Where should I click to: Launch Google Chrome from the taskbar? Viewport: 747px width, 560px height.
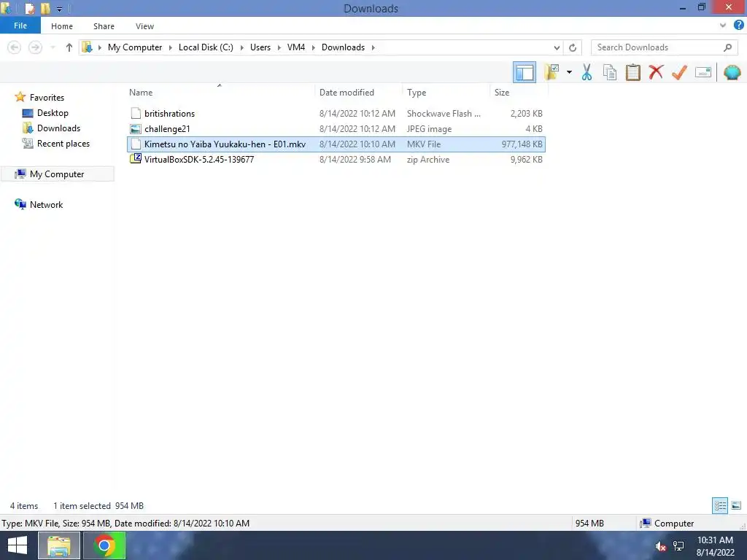click(x=104, y=545)
